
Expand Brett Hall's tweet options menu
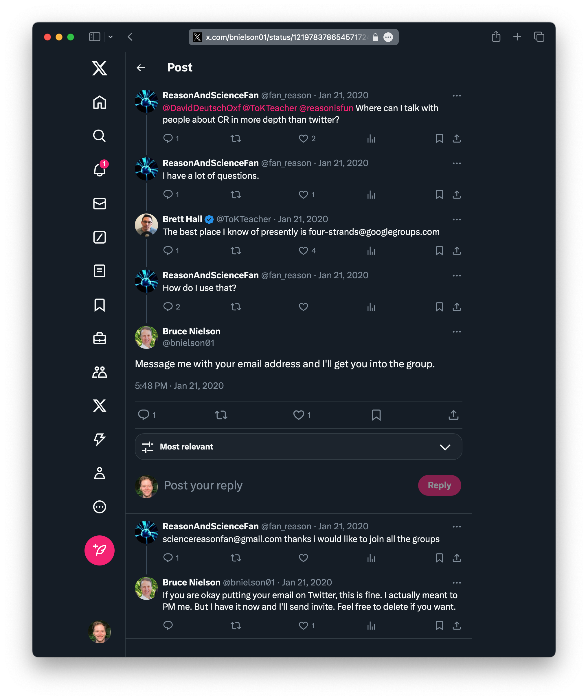(456, 219)
